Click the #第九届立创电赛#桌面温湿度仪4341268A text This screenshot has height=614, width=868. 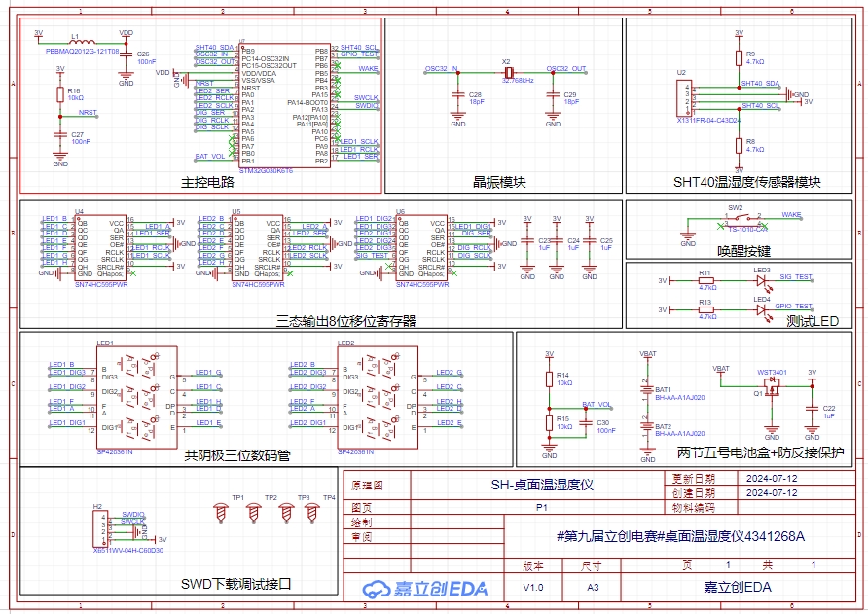(x=680, y=536)
